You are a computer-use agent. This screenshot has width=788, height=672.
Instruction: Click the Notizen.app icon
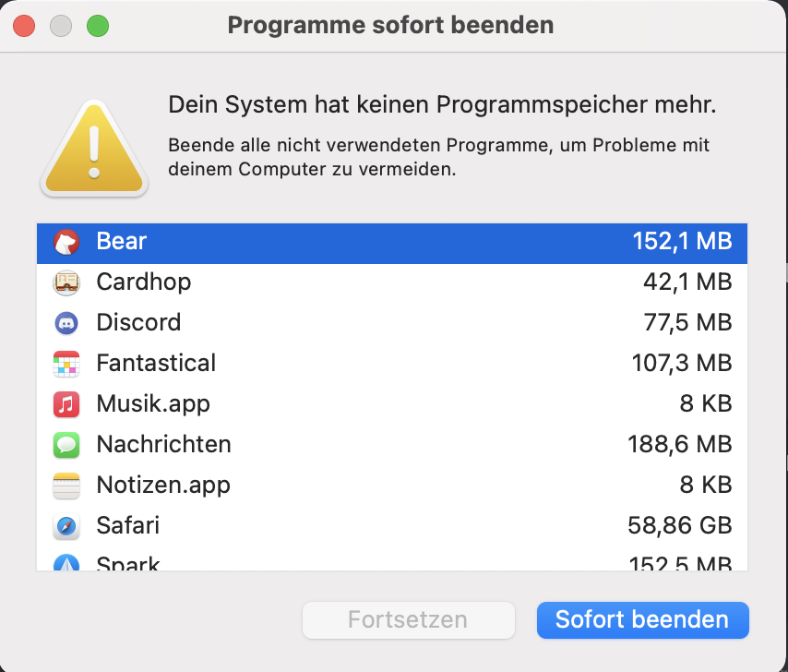(x=66, y=486)
